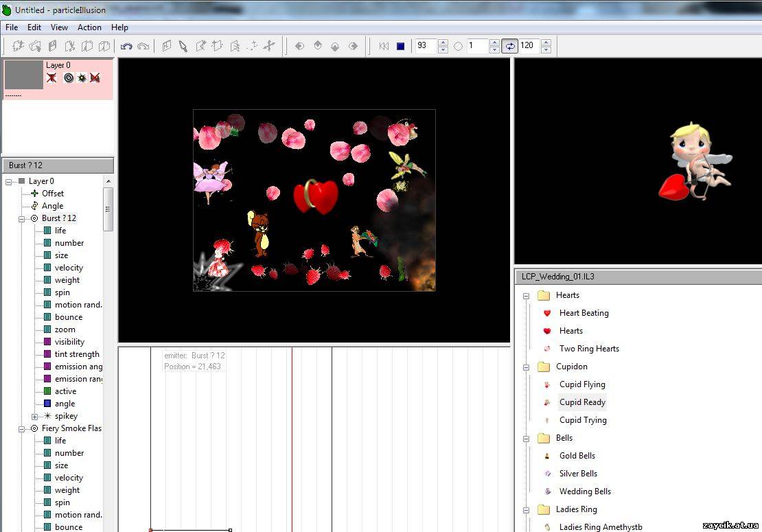Click the Cut toolbar icon

pos(70,46)
